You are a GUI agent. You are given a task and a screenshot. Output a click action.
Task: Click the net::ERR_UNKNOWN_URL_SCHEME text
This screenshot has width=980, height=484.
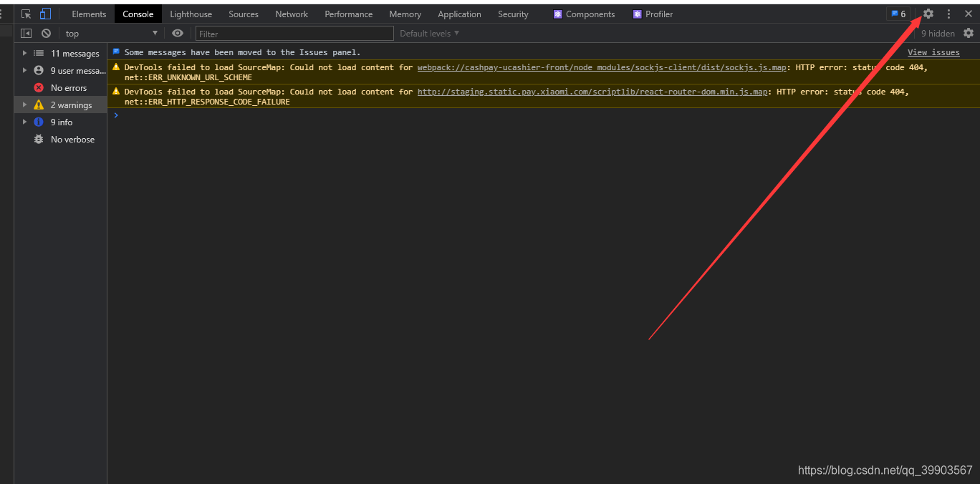(x=188, y=77)
